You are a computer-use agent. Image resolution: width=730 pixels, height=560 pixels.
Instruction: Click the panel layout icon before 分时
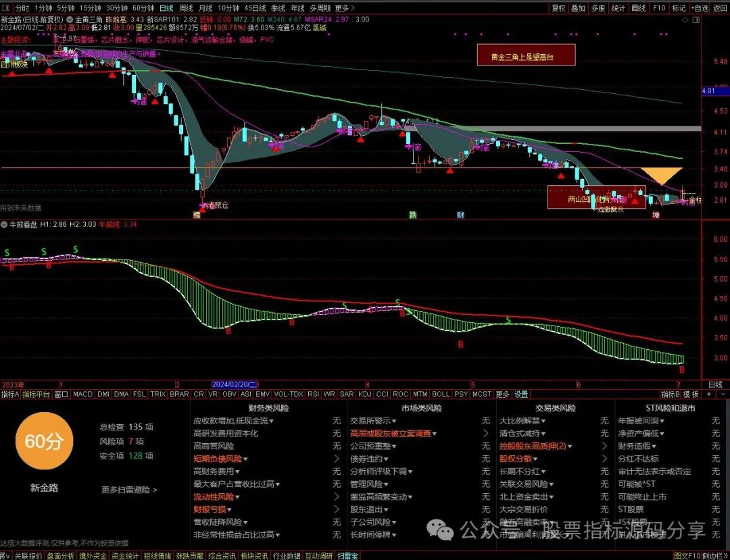(x=7, y=8)
